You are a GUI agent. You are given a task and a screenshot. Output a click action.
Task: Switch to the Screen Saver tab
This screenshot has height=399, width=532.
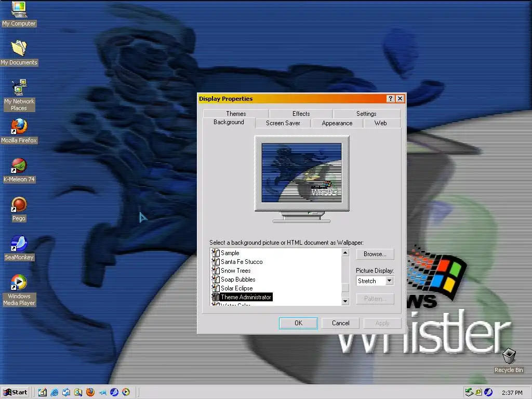283,123
